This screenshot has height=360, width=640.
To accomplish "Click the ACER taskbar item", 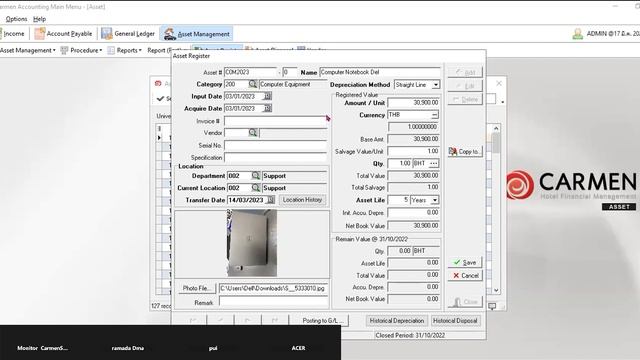I will click(x=298, y=348).
